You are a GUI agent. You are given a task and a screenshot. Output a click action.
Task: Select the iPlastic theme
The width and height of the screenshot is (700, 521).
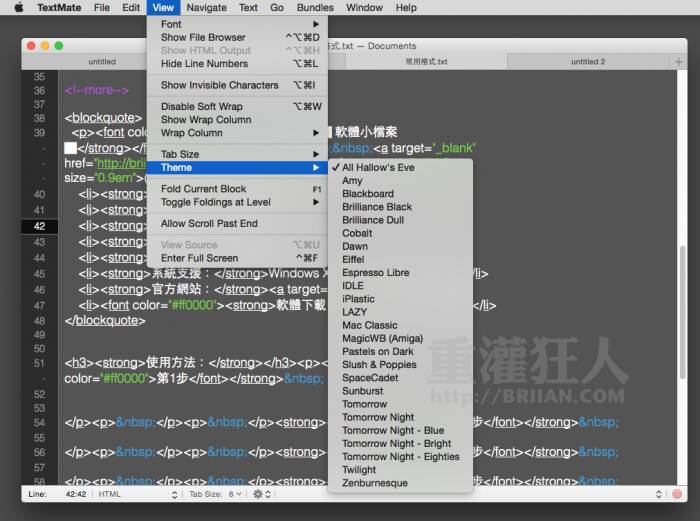coord(400,299)
